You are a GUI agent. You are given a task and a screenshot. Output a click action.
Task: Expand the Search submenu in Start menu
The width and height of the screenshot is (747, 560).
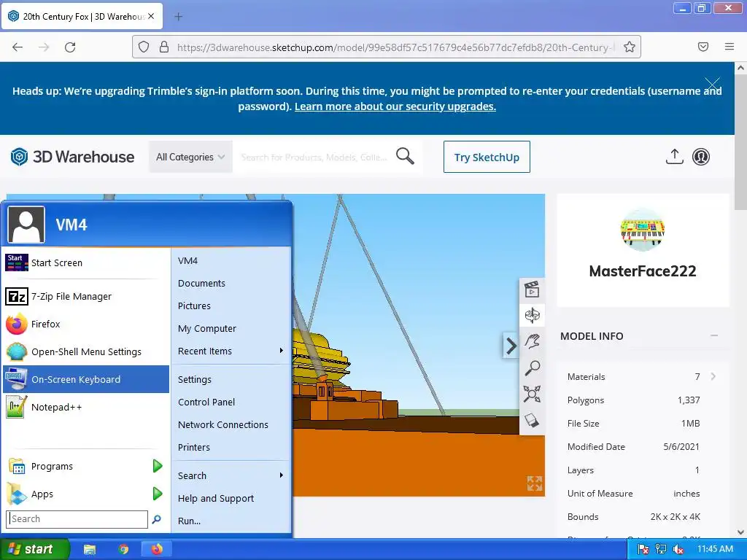[x=231, y=475]
